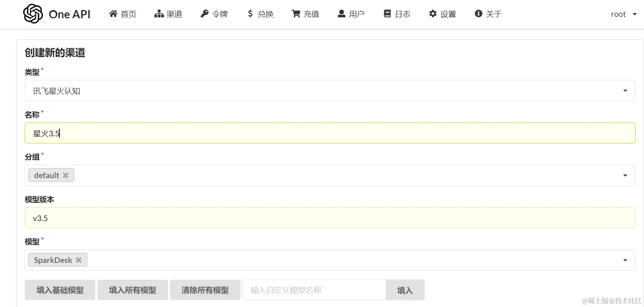Open the 设置 menu item

[x=443, y=14]
